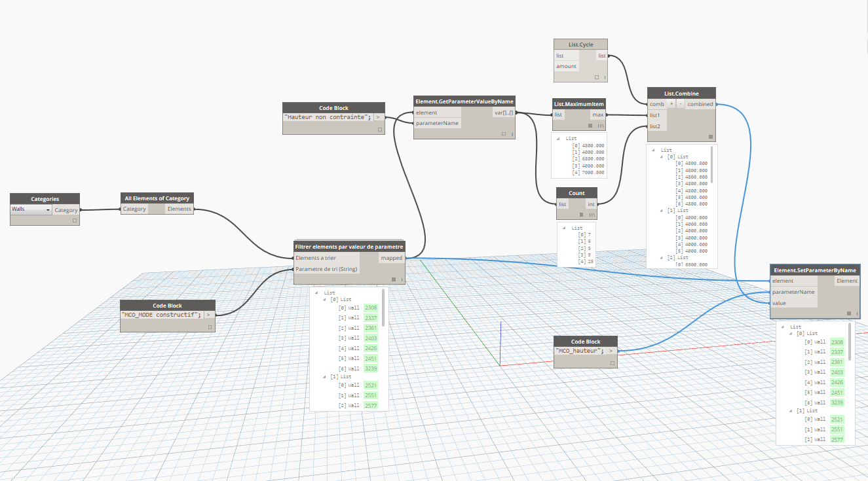Collapse "[1] List" in List.Combine preview
The image size is (868, 481).
662,211
